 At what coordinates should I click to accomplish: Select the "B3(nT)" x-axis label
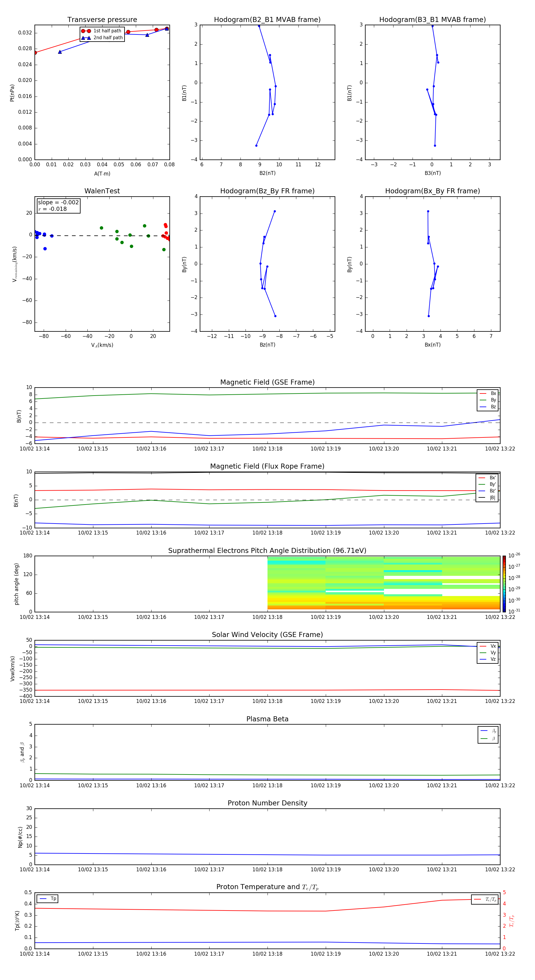[432, 173]
